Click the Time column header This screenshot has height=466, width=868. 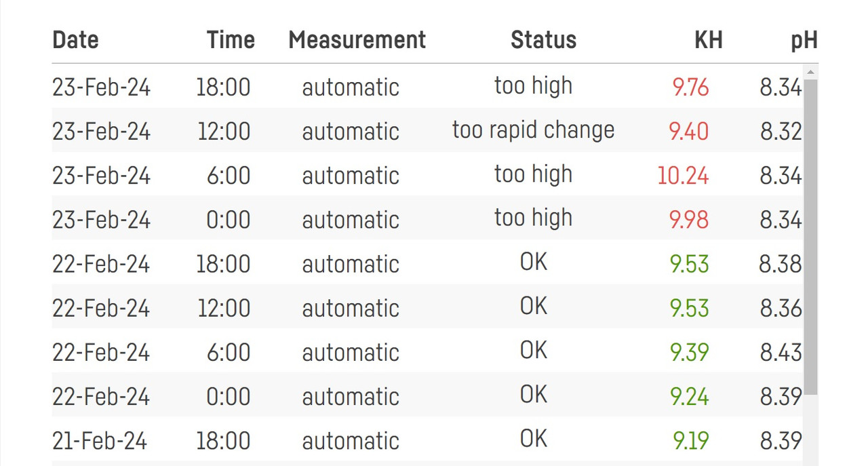(x=231, y=40)
